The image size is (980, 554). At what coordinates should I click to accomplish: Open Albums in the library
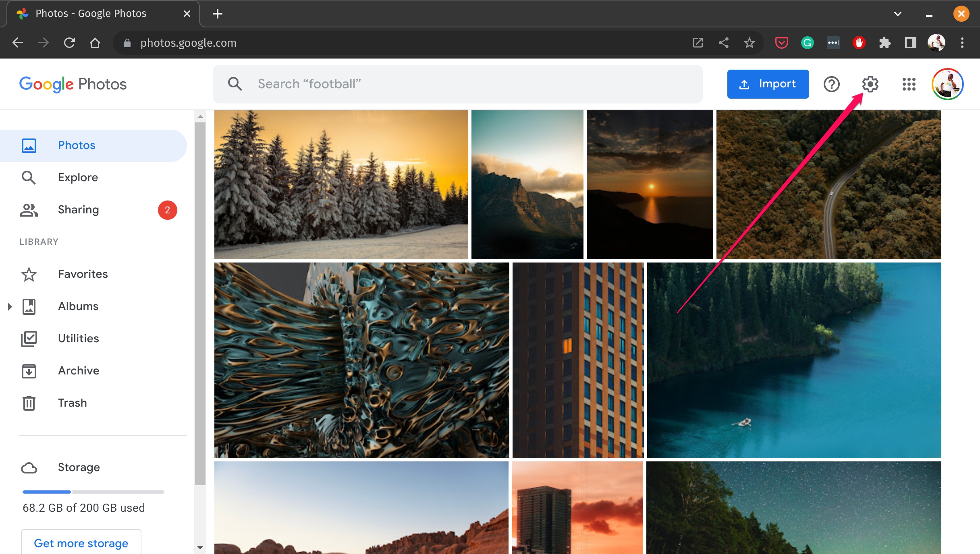point(93,306)
